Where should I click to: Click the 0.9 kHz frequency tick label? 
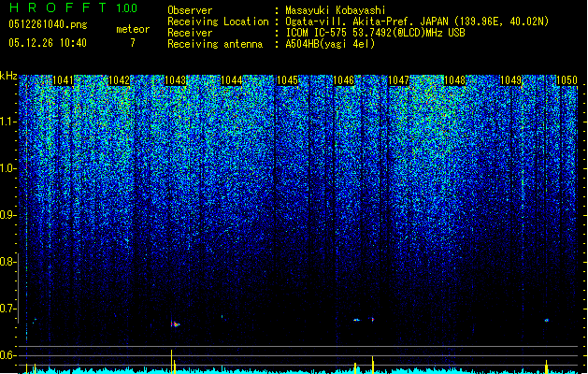(8, 215)
